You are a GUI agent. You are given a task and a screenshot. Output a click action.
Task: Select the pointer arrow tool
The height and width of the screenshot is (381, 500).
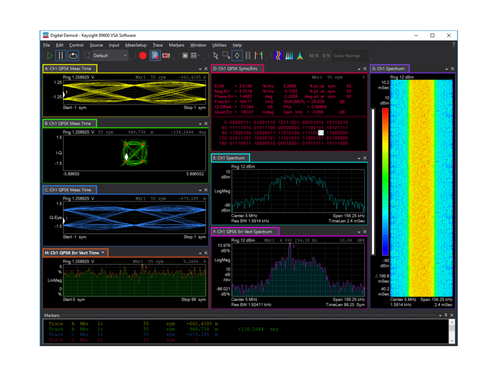click(216, 56)
